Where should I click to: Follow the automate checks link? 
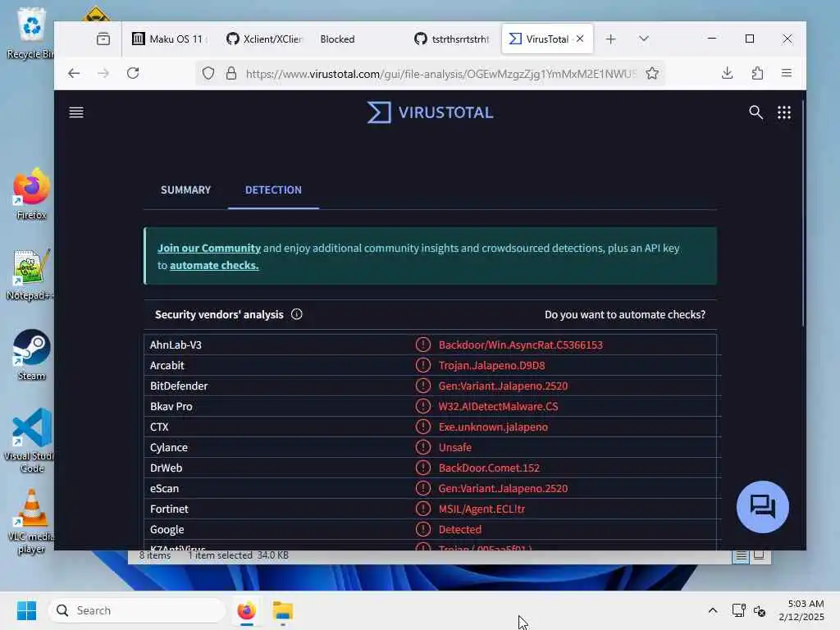point(214,265)
